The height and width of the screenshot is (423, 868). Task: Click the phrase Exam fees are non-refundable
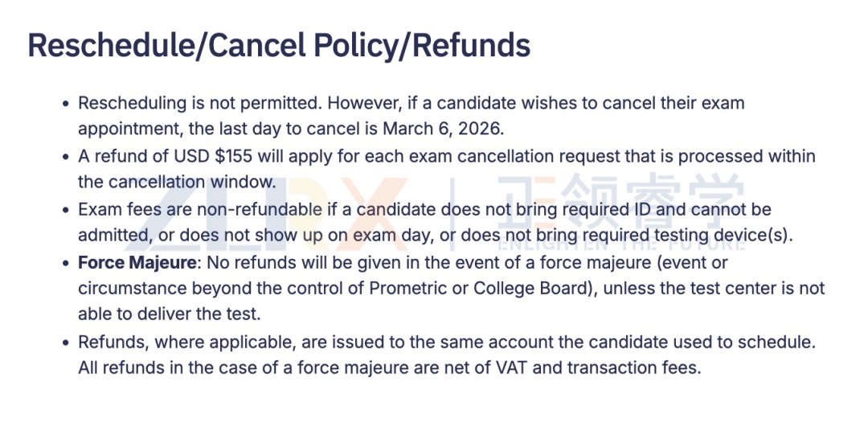point(200,209)
